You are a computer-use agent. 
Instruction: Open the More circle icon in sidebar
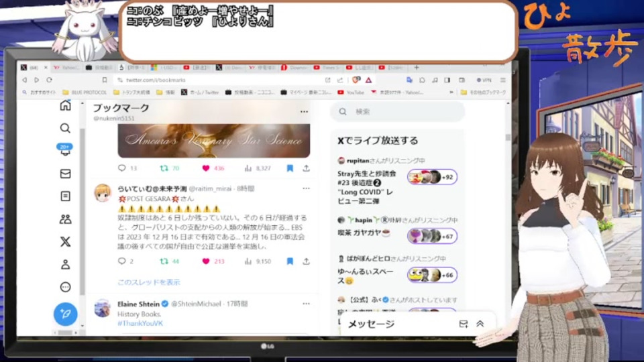(65, 287)
